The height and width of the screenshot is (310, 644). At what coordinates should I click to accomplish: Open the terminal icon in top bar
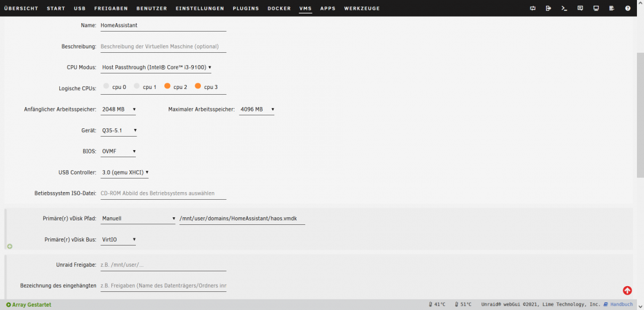[x=564, y=8]
